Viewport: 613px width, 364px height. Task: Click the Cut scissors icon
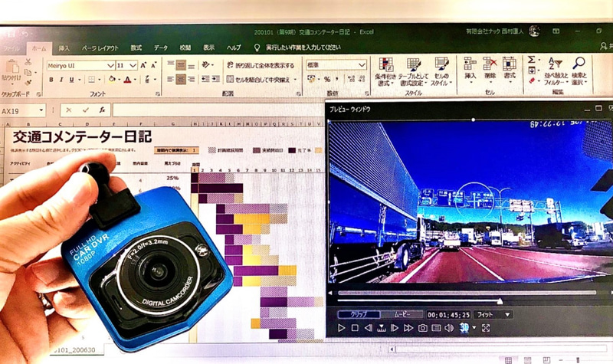click(28, 62)
